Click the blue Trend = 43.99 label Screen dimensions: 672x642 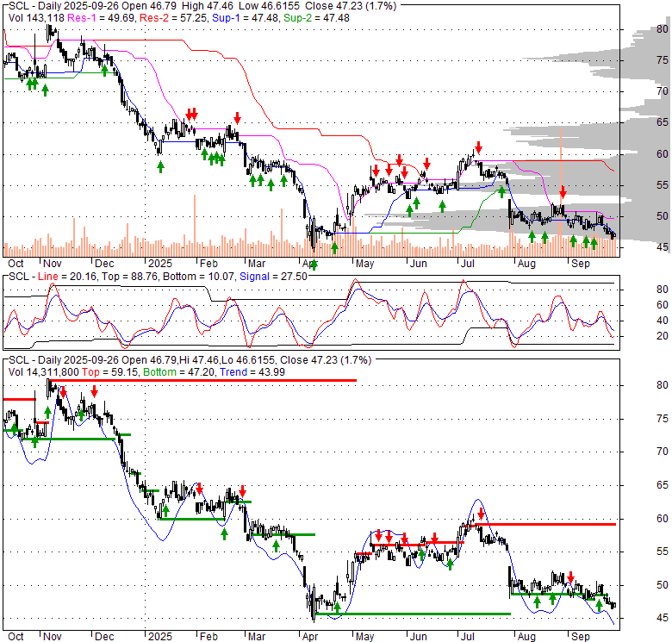point(252,372)
